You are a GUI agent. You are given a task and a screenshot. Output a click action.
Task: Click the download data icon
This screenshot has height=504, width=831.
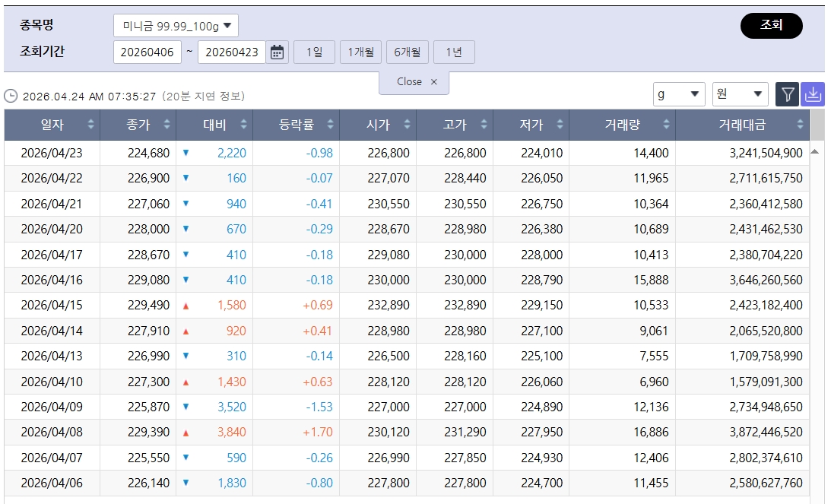click(813, 94)
